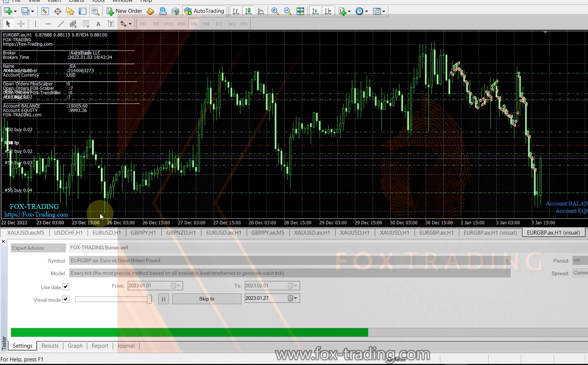Image resolution: width=588 pixels, height=365 pixels.
Task: Toggle chart shift from right border
Action: (x=328, y=11)
